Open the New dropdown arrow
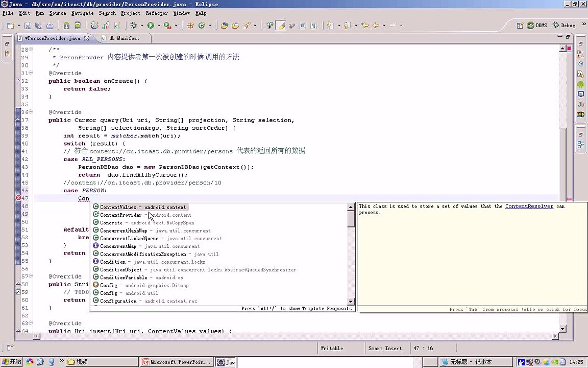The image size is (588, 368). pyautogui.click(x=18, y=26)
